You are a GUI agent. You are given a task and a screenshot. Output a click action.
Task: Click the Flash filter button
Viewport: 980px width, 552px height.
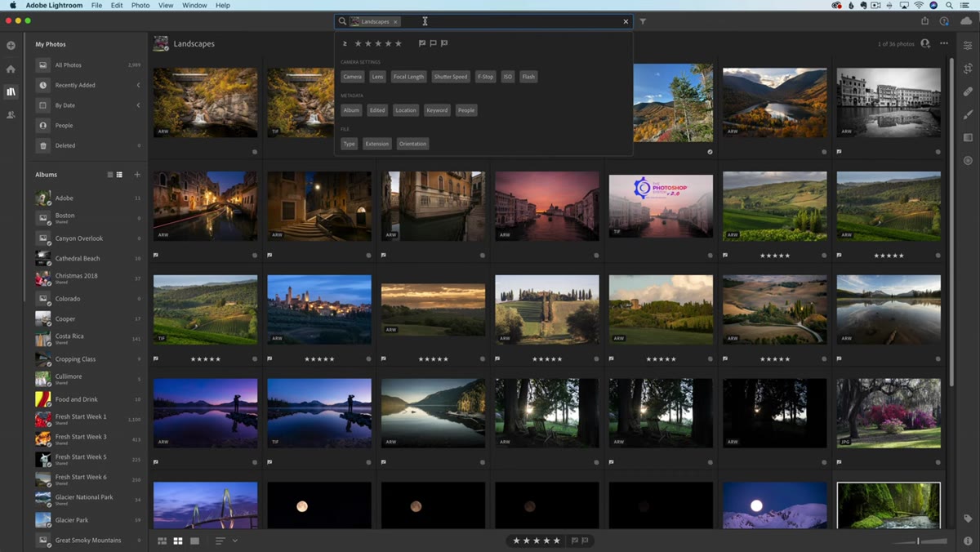coord(528,77)
